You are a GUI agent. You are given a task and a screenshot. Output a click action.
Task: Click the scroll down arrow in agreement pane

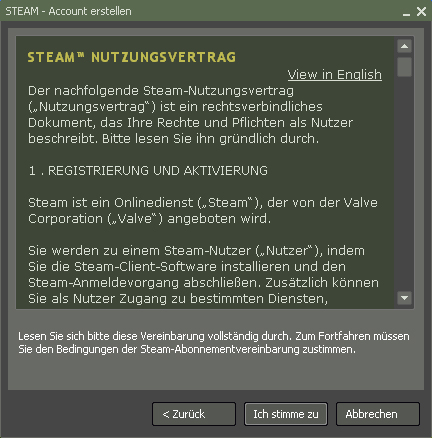(x=404, y=298)
